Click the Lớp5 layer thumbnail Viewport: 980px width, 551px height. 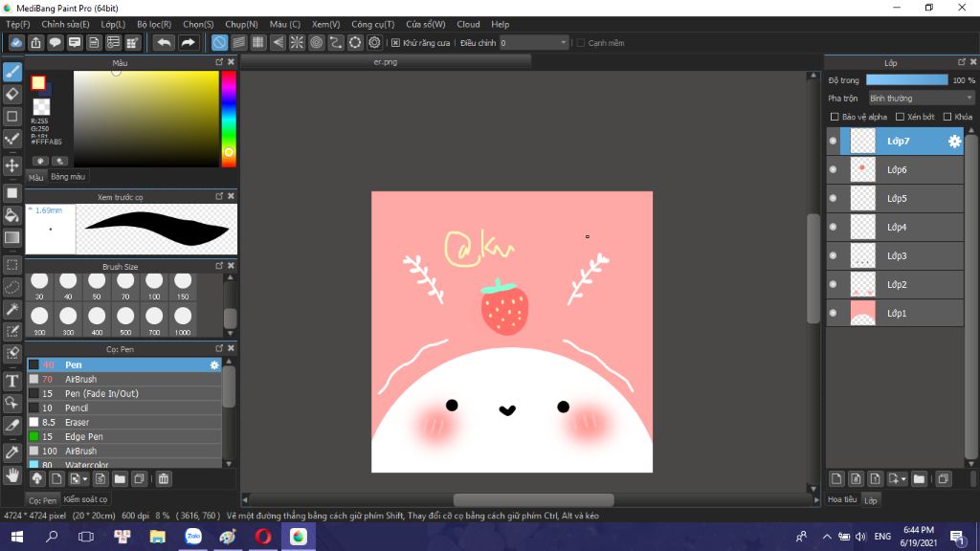(x=863, y=199)
